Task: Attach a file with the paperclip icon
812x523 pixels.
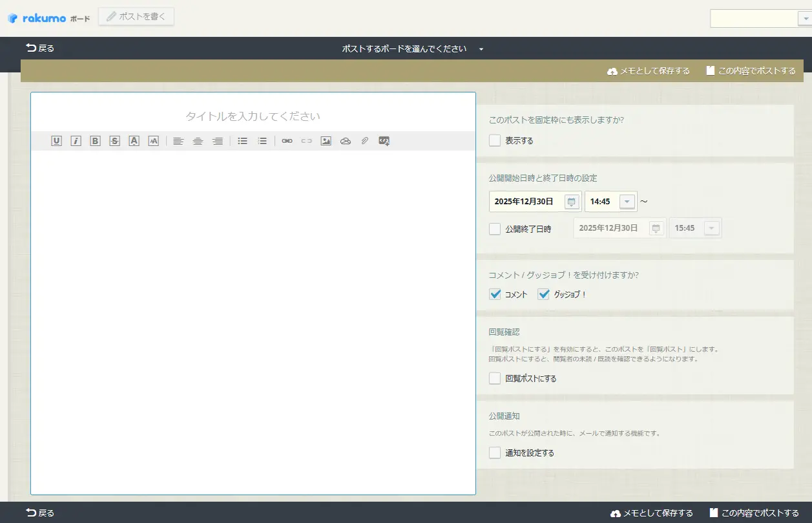Action: pyautogui.click(x=364, y=141)
